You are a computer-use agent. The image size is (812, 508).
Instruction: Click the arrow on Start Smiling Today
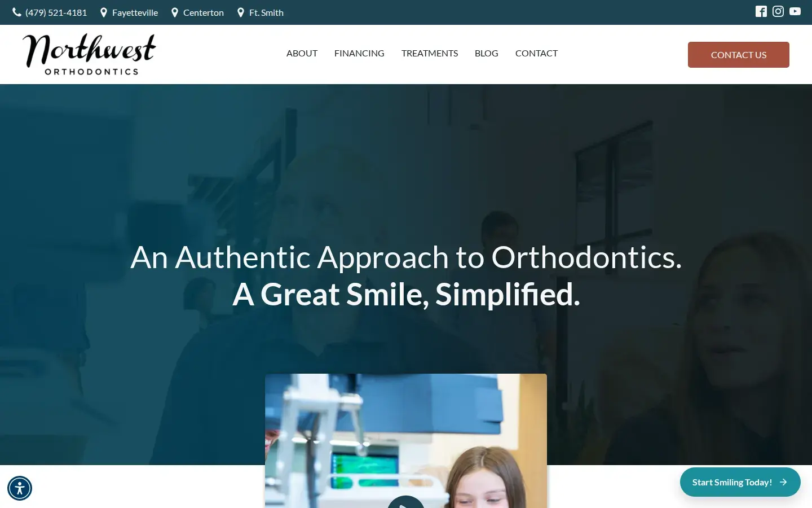click(783, 482)
